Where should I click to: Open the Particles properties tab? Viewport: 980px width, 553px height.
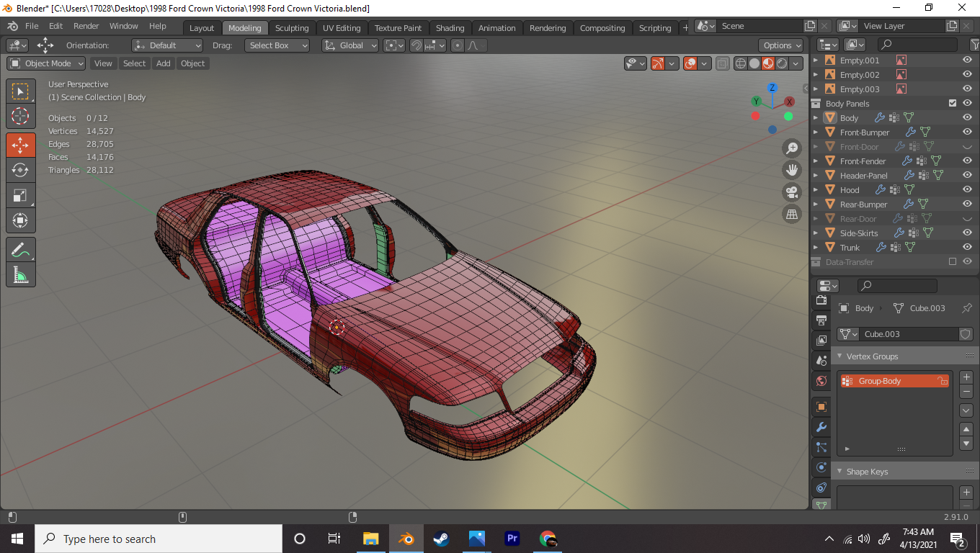pos(821,447)
